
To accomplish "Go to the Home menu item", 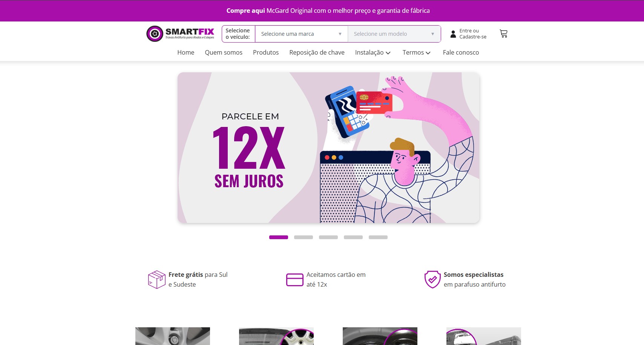I will click(x=186, y=52).
